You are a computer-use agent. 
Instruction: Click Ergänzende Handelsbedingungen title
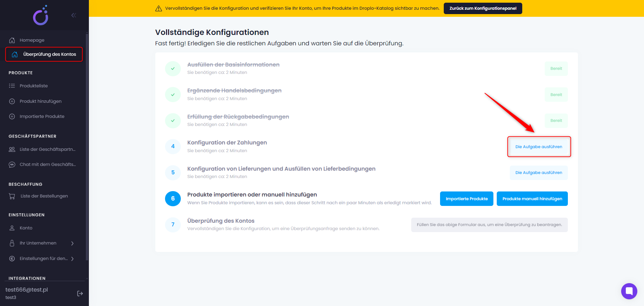234,90
